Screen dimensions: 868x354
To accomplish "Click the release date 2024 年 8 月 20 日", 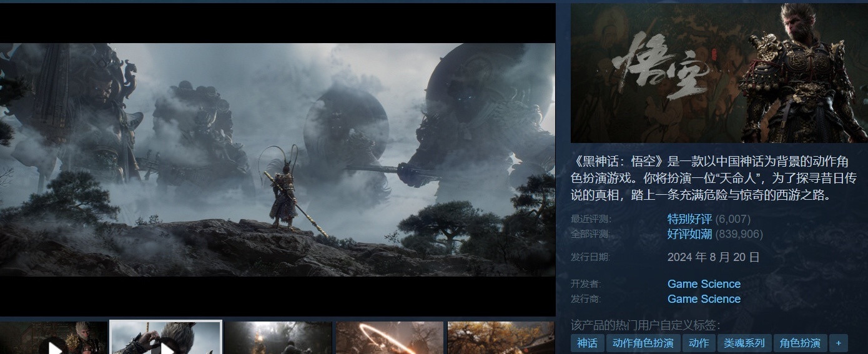I will [713, 257].
